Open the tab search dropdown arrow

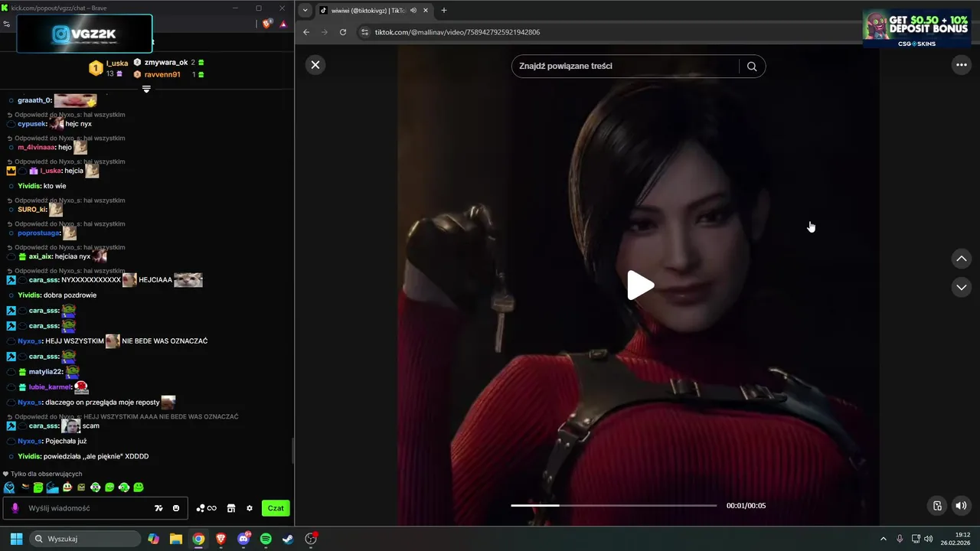tap(305, 10)
